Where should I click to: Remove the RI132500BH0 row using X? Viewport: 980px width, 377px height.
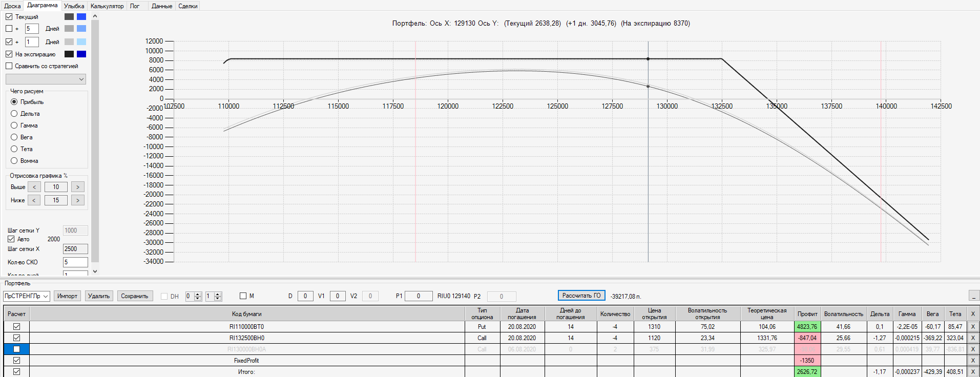973,338
